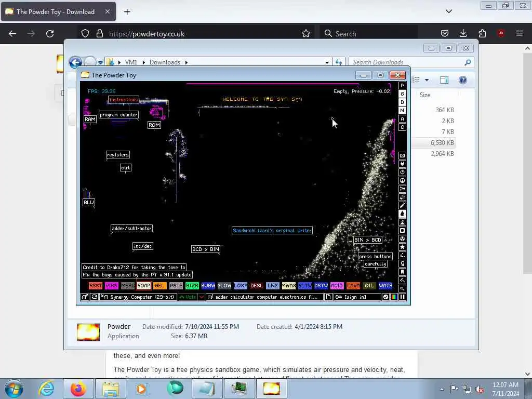Sort files by the Size column header
Image resolution: width=532 pixels, height=399 pixels.
pyautogui.click(x=425, y=95)
